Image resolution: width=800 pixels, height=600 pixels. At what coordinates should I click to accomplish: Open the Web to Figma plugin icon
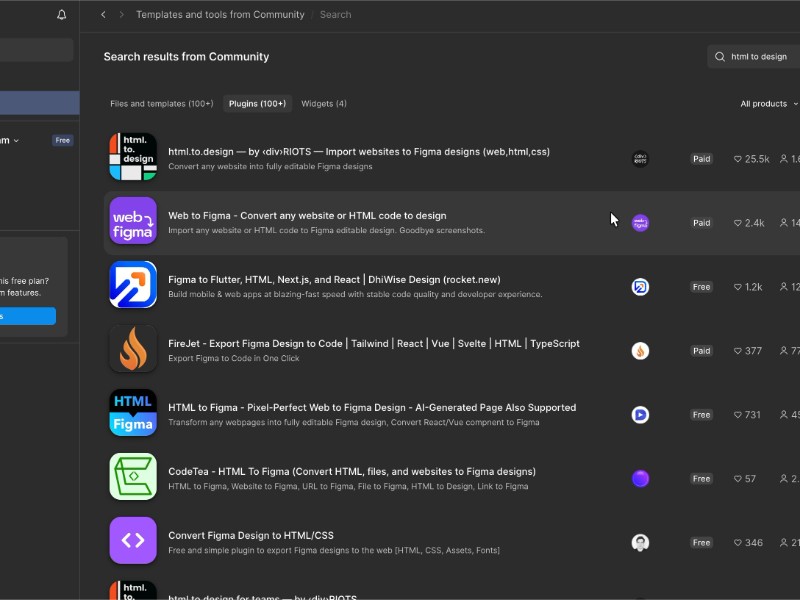point(133,220)
